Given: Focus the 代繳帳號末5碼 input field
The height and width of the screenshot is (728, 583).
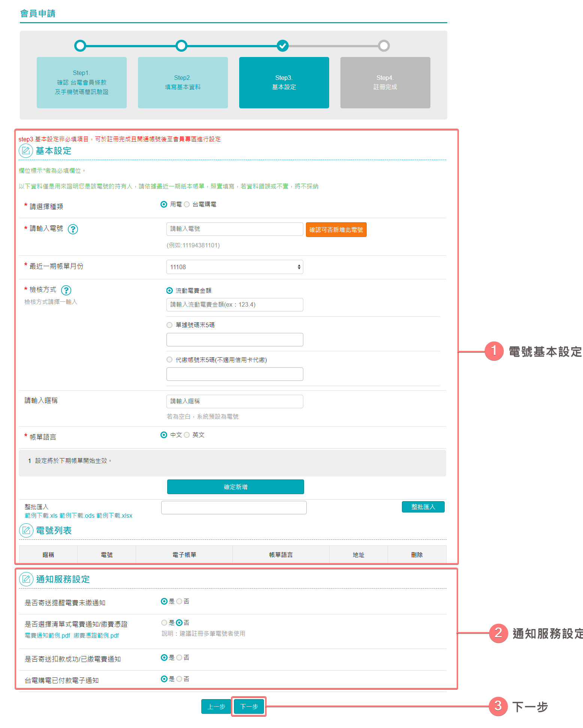Looking at the screenshot, I should [235, 374].
